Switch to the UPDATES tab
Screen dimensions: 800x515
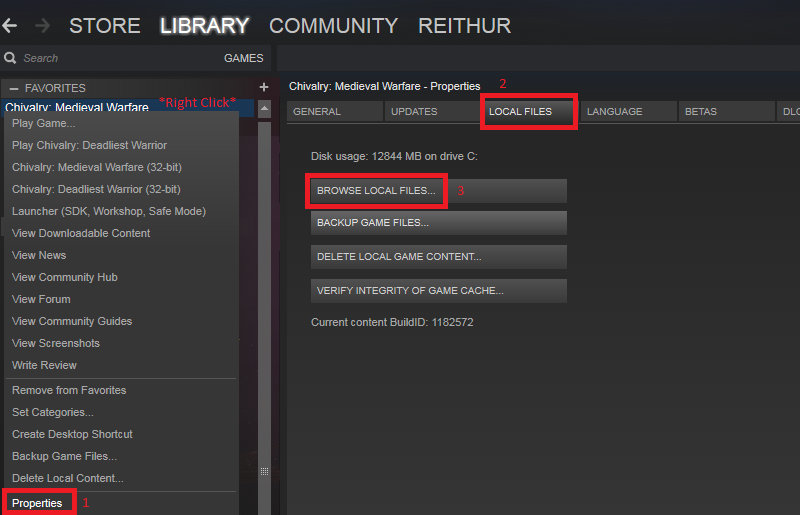click(x=432, y=111)
